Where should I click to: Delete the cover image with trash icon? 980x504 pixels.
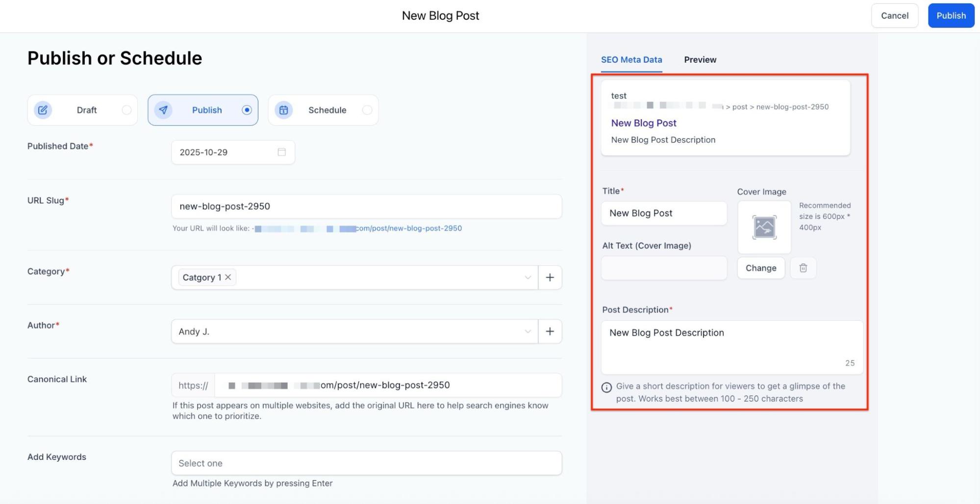[803, 268]
